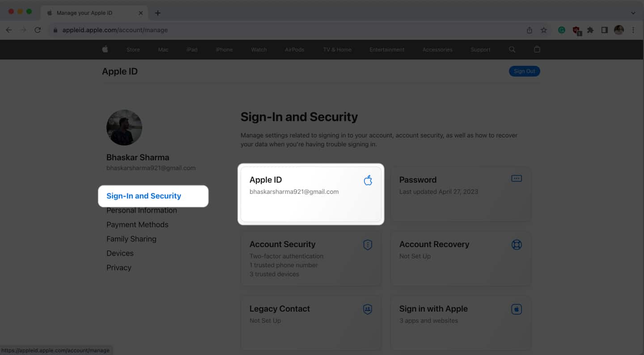Click '3 trusted devices' text
Image resolution: width=644 pixels, height=355 pixels.
(x=274, y=274)
